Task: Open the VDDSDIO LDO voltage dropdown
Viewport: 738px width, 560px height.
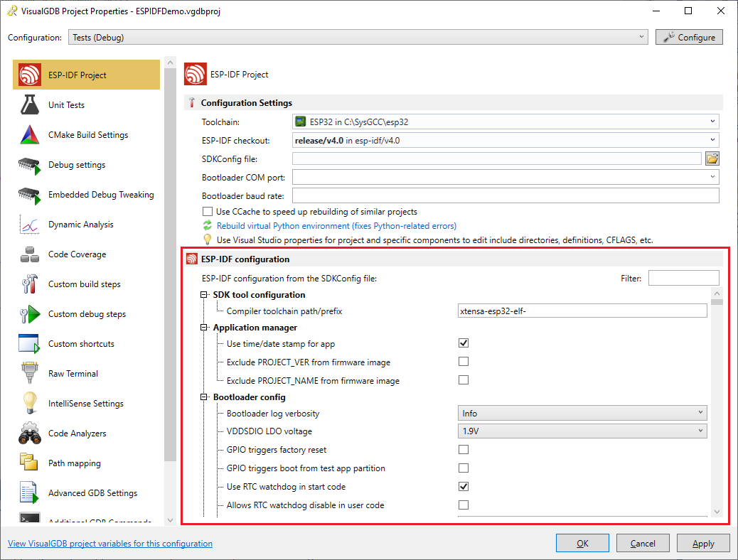Action: tap(582, 431)
